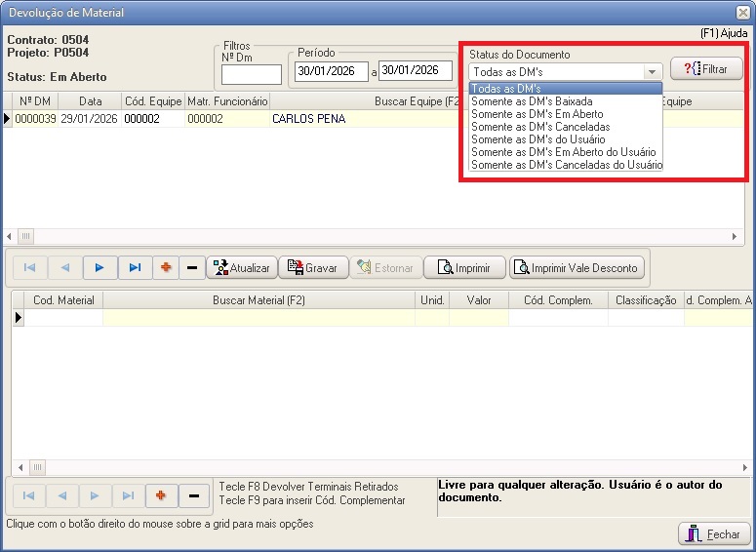Select 'Somente as DM's do Usuário' option
This screenshot has height=552, width=756.
537,139
